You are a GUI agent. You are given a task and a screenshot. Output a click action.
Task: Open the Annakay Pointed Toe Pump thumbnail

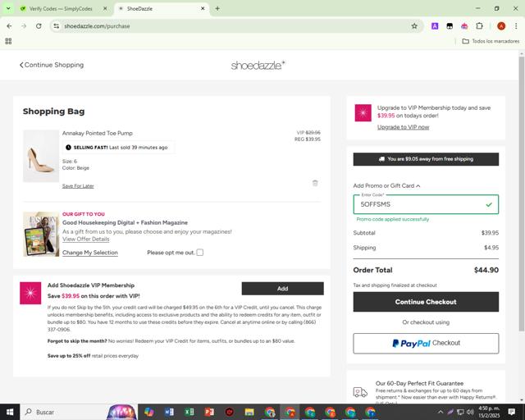[41, 156]
